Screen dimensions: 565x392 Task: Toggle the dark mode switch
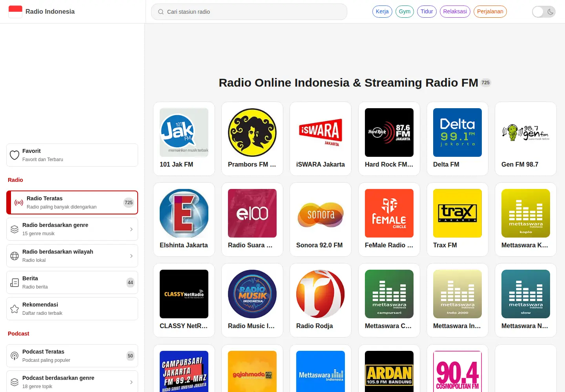(544, 12)
